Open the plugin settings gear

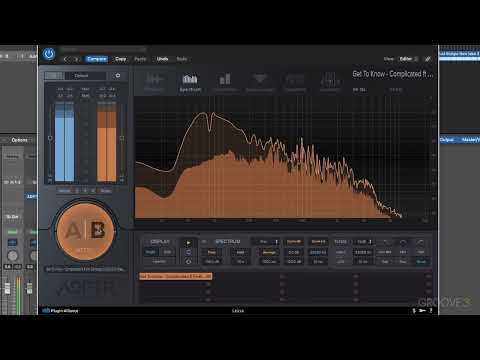[118, 76]
